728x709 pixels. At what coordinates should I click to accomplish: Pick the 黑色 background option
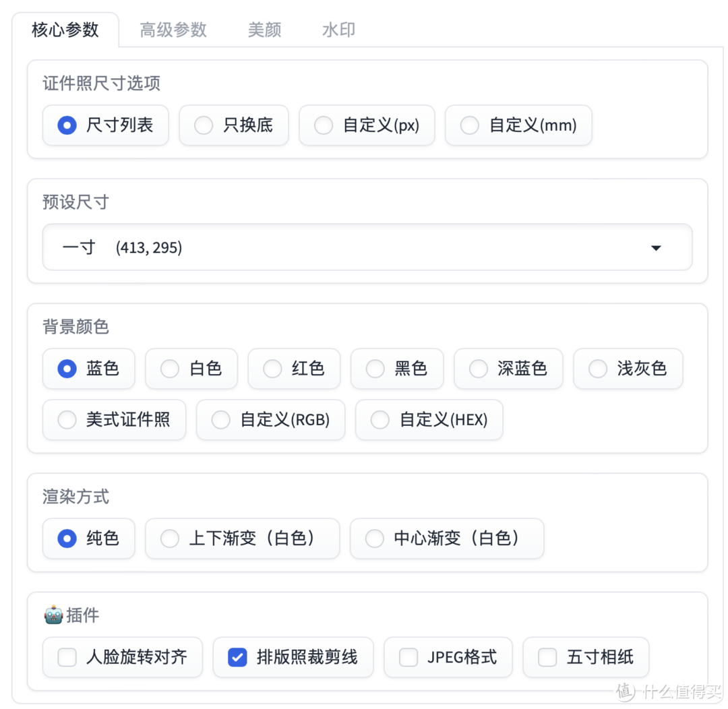[397, 369]
